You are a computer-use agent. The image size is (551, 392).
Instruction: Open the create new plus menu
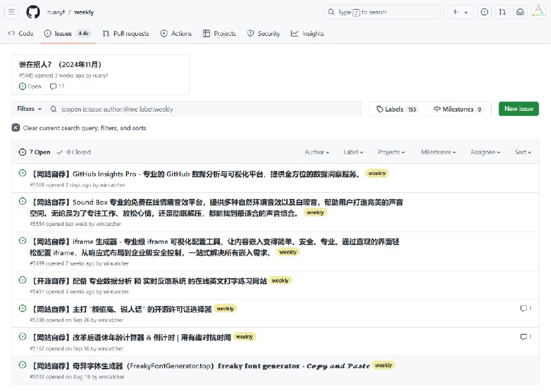(x=460, y=12)
